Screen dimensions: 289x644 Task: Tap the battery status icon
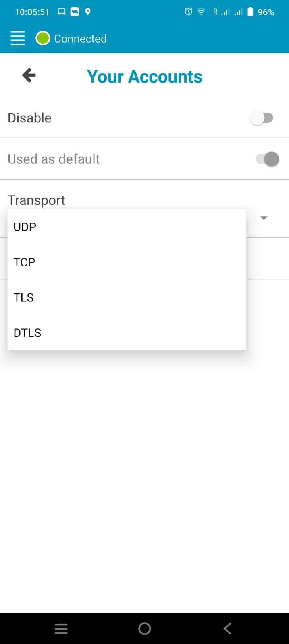click(x=250, y=12)
